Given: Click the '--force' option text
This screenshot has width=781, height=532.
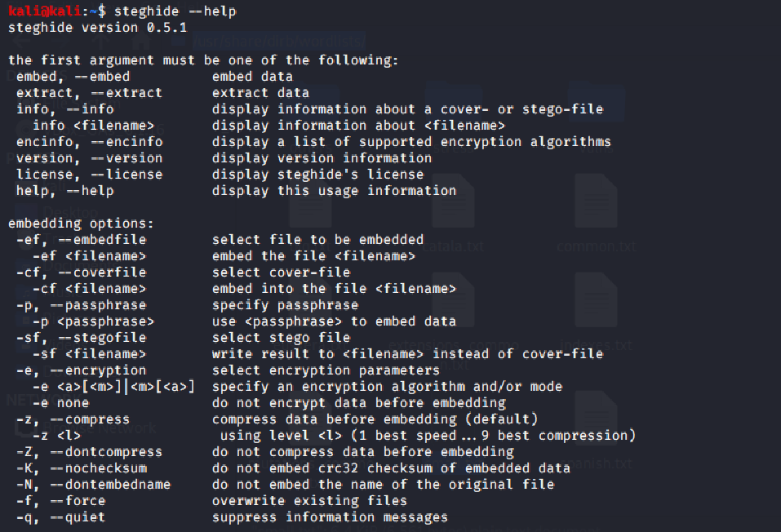Looking at the screenshot, I should point(78,501).
